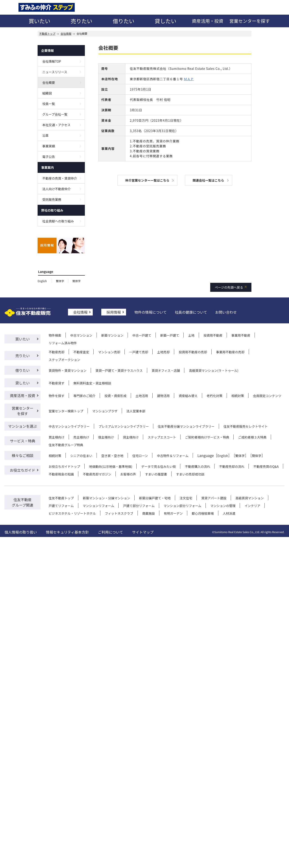289x868 pixels.
Task: Go to 会社情報 breadcrumb link
Action: click(66, 34)
